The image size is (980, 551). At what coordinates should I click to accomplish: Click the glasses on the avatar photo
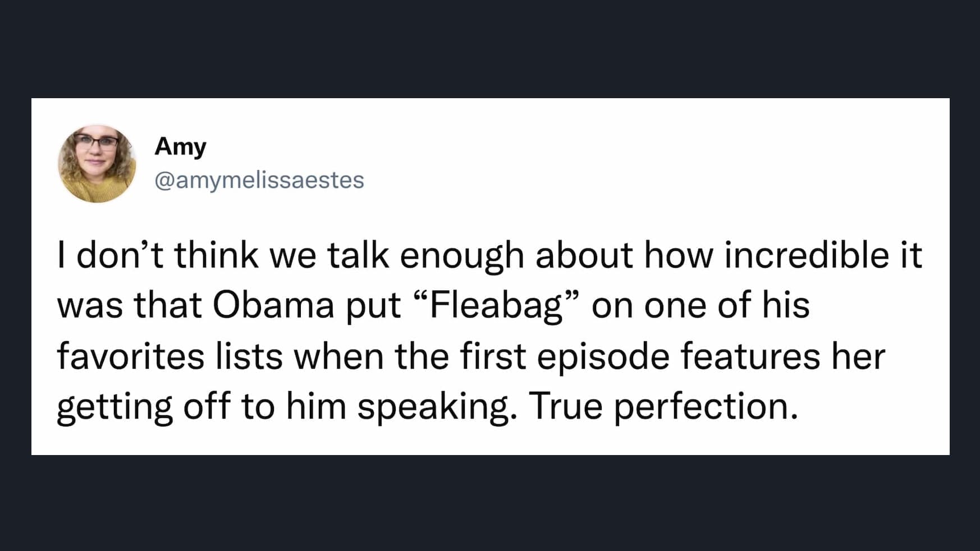pyautogui.click(x=95, y=143)
